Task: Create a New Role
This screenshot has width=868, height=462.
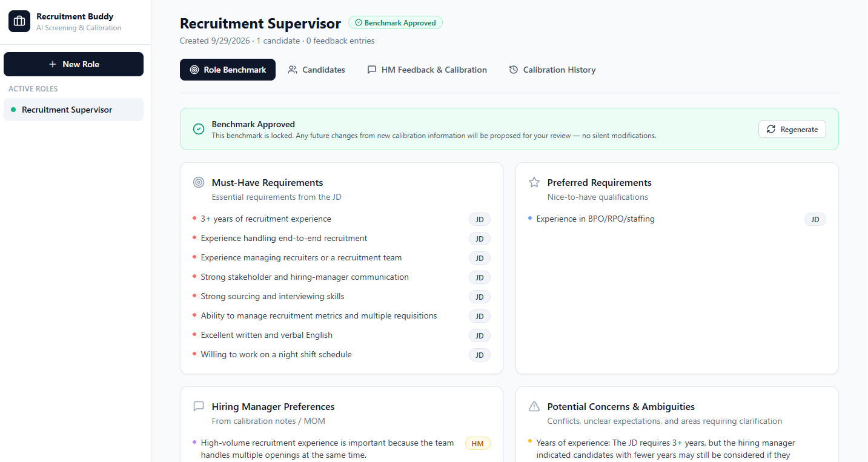Action: [x=73, y=64]
